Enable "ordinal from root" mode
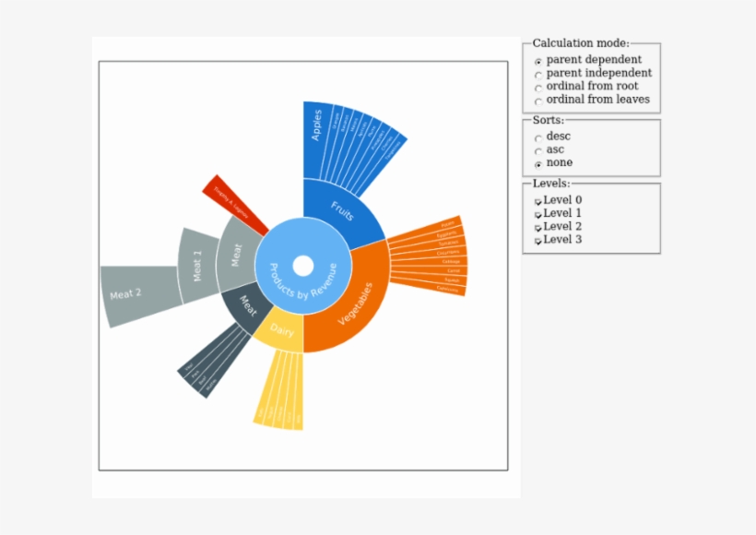The image size is (756, 535). click(538, 86)
